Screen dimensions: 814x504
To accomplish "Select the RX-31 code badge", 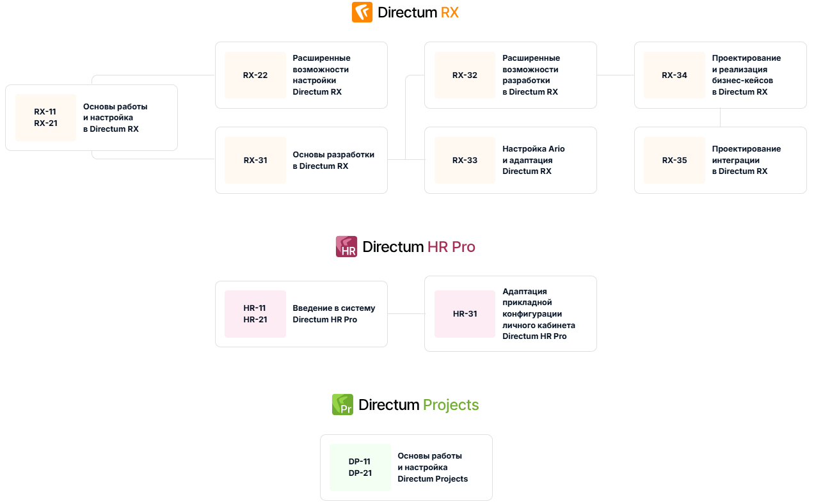I will 255,161.
